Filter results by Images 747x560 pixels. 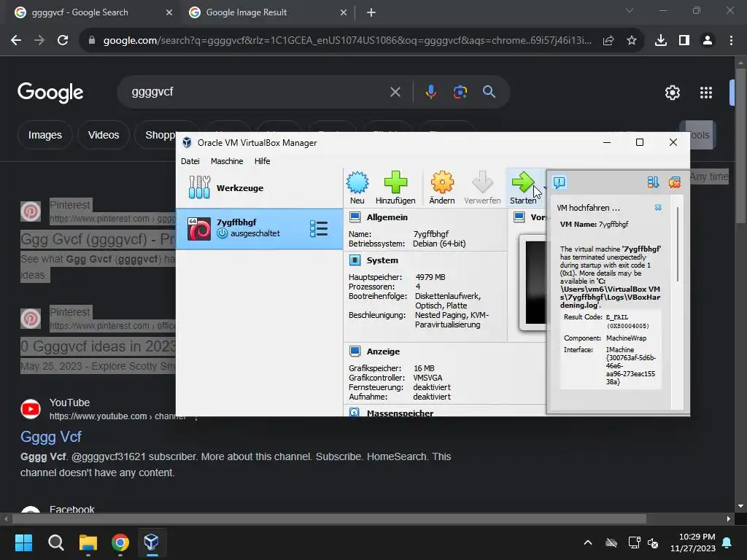pyautogui.click(x=44, y=135)
